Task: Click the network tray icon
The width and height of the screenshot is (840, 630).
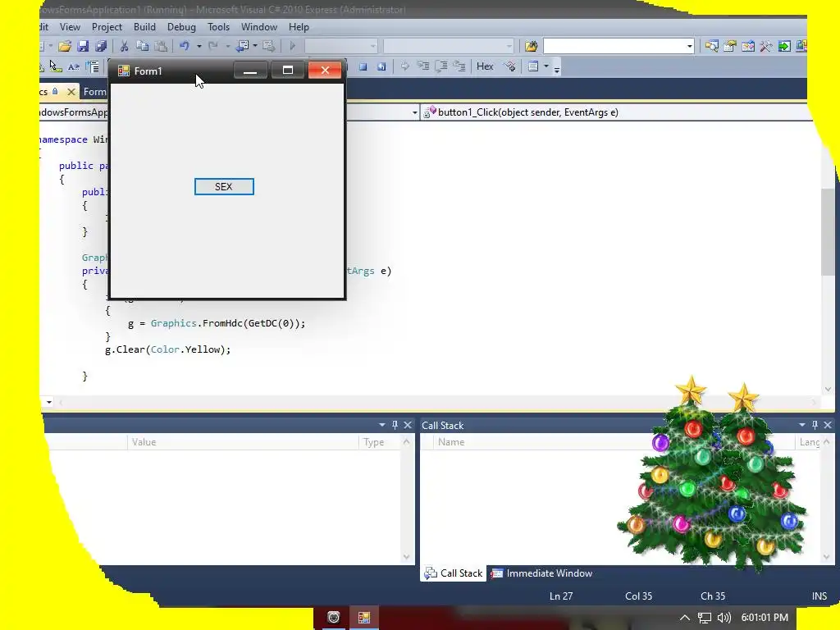Action: [x=705, y=618]
